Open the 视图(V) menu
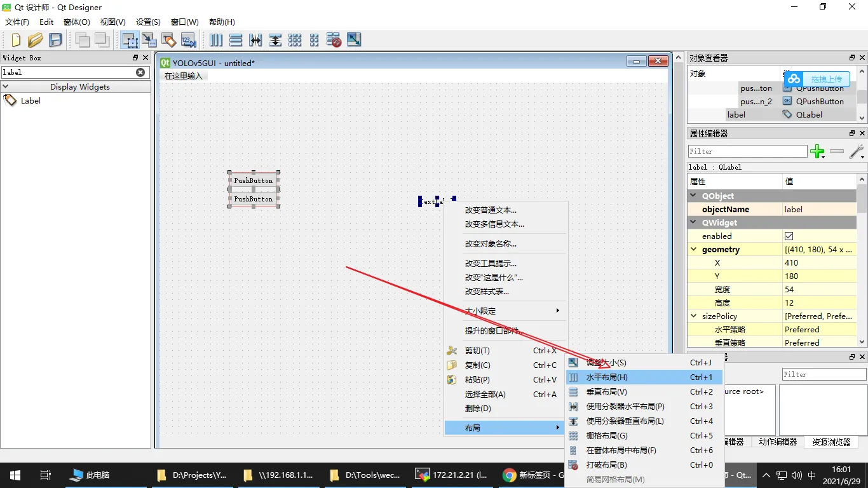This screenshot has width=868, height=488. [x=113, y=22]
